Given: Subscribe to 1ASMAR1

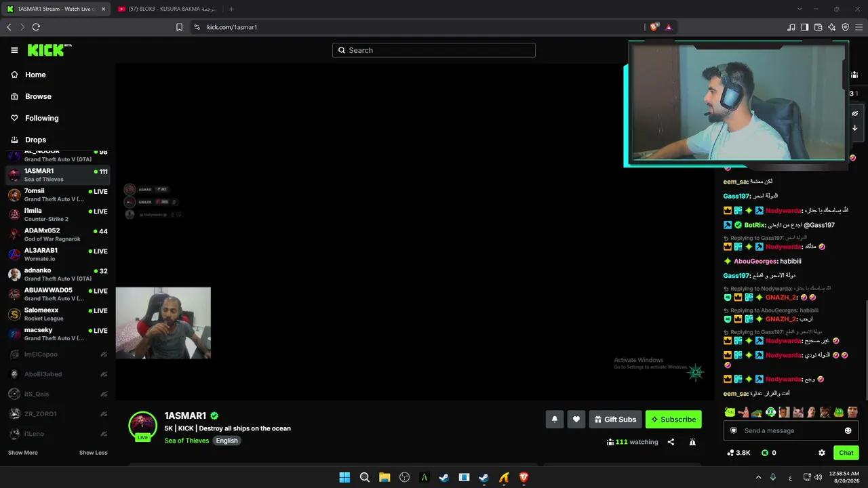Looking at the screenshot, I should pyautogui.click(x=673, y=420).
